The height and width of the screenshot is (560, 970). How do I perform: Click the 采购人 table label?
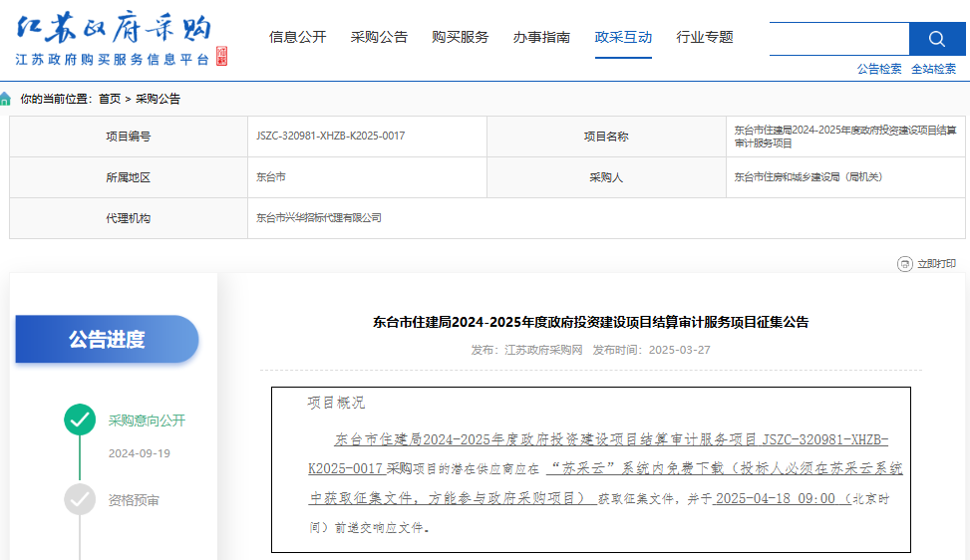point(606,177)
